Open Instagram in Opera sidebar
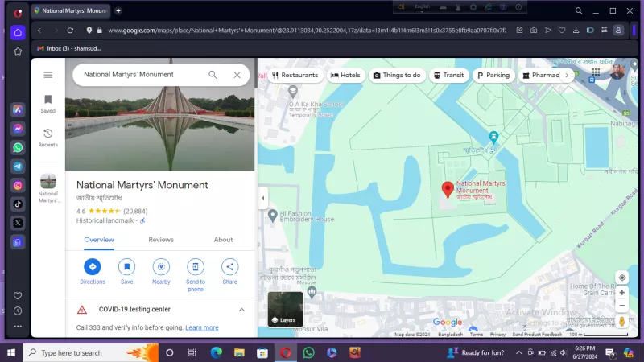Viewport: 644px width, 362px height. point(18,186)
